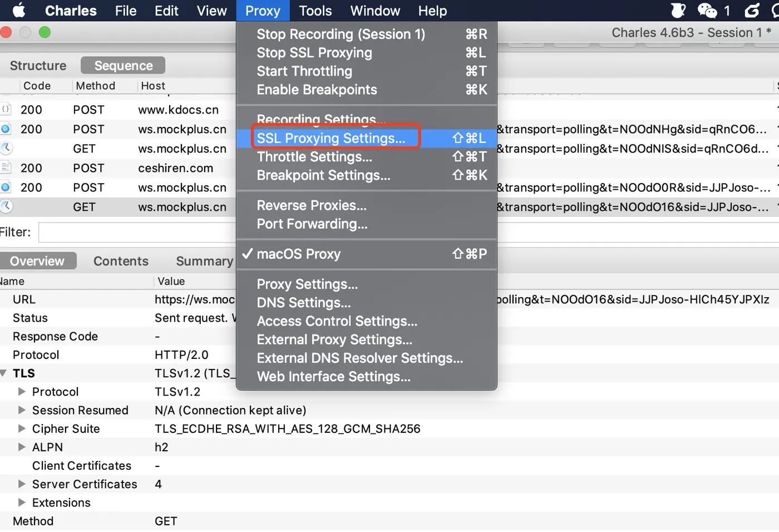Expand the Cipher Suite row

pos(22,428)
